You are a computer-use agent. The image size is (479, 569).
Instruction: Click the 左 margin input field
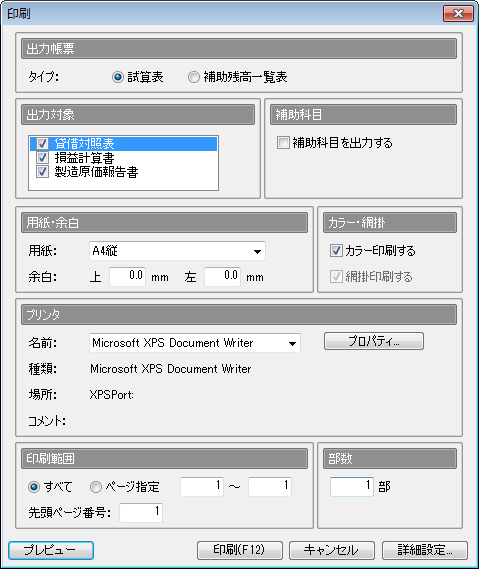(222, 277)
